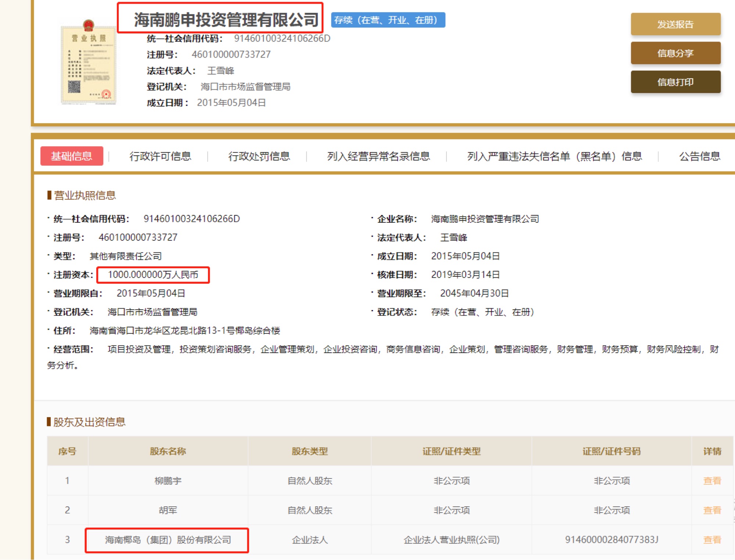The height and width of the screenshot is (560, 735).
Task: Click the 营业执照信息 section heading
Action: point(85,195)
